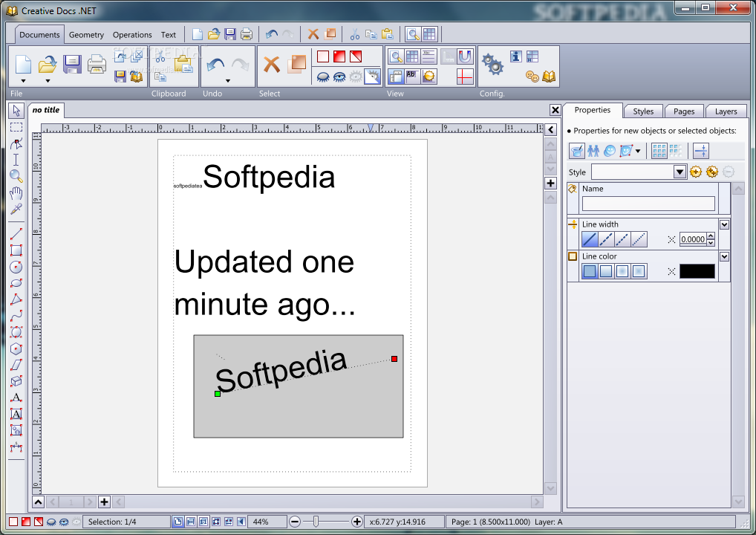
Task: Click the large Print icon in File group
Action: point(97,64)
